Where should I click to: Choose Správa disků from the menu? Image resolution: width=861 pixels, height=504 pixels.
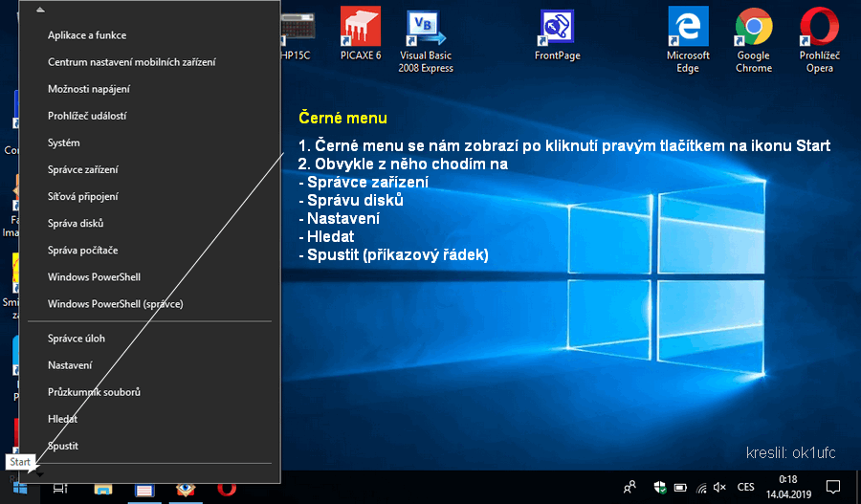click(76, 223)
